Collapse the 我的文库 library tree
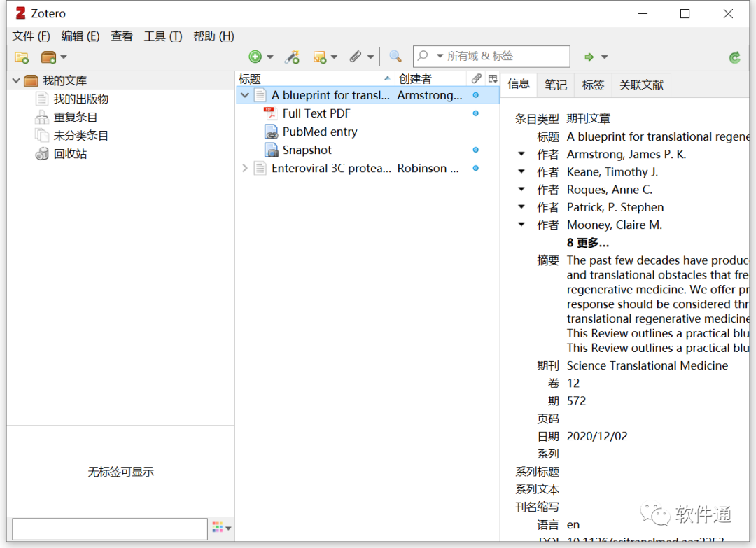The height and width of the screenshot is (548, 756). (16, 80)
